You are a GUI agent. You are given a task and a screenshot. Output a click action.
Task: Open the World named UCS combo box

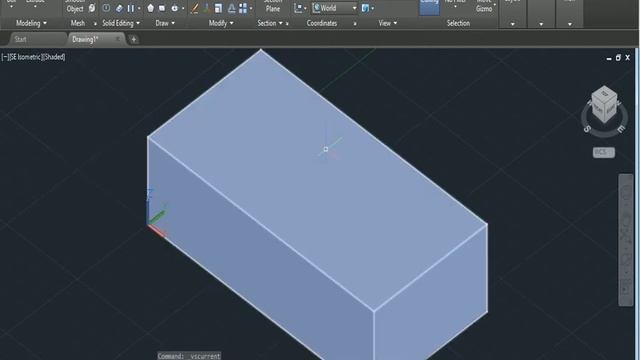(334, 8)
